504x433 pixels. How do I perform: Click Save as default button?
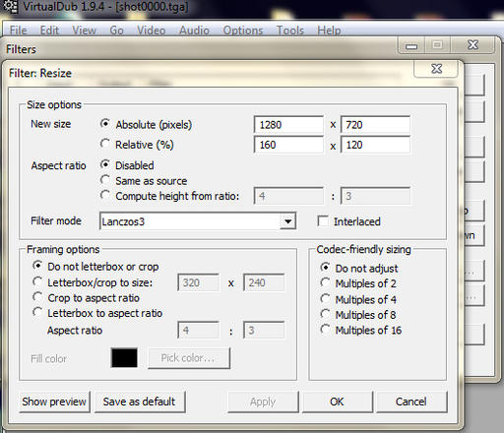pyautogui.click(x=140, y=402)
